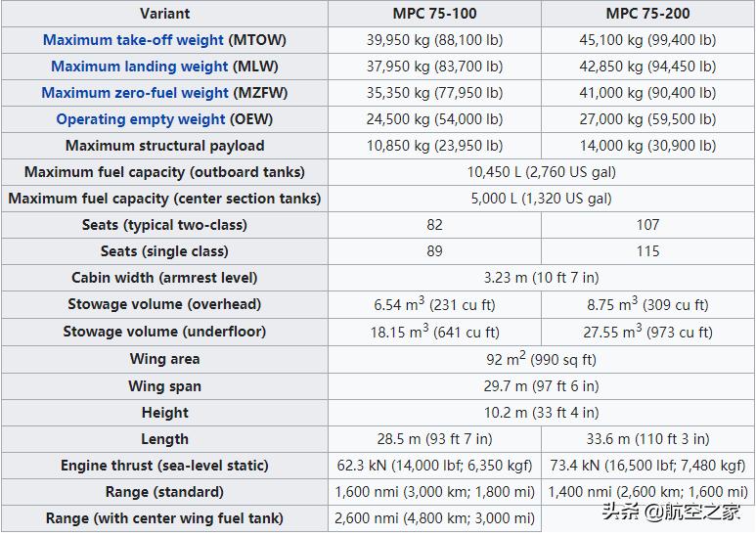Click the 45,100 kg (99,400 lb) cell
Viewport: 756px width, 536px height.
click(x=647, y=40)
